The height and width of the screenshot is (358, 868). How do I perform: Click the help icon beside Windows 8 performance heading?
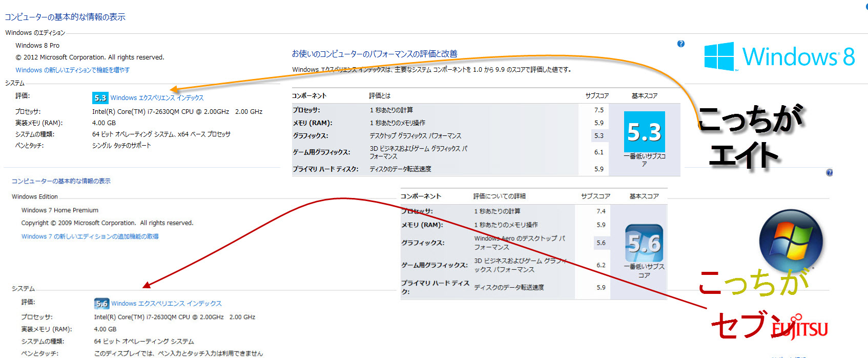681,44
